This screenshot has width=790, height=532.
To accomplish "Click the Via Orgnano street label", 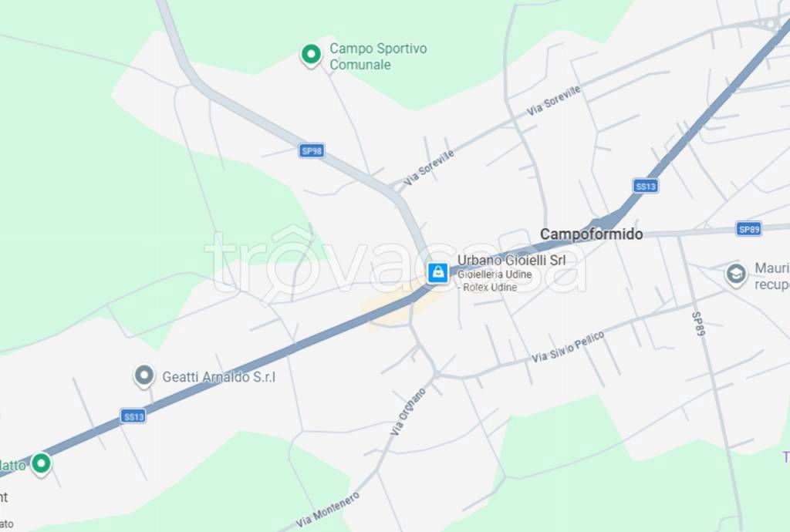I will coord(407,412).
